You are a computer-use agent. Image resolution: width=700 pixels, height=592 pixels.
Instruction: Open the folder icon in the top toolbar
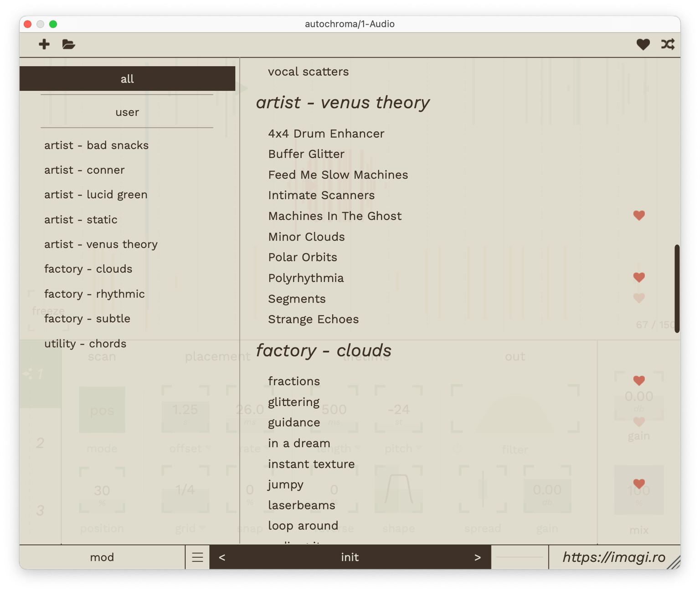point(69,44)
